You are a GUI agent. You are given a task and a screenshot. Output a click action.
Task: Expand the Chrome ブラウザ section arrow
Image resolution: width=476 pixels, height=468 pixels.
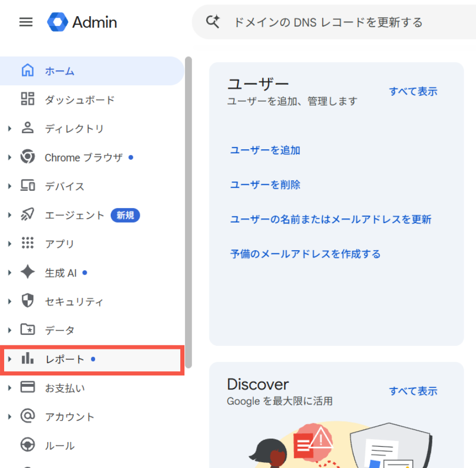(x=10, y=158)
